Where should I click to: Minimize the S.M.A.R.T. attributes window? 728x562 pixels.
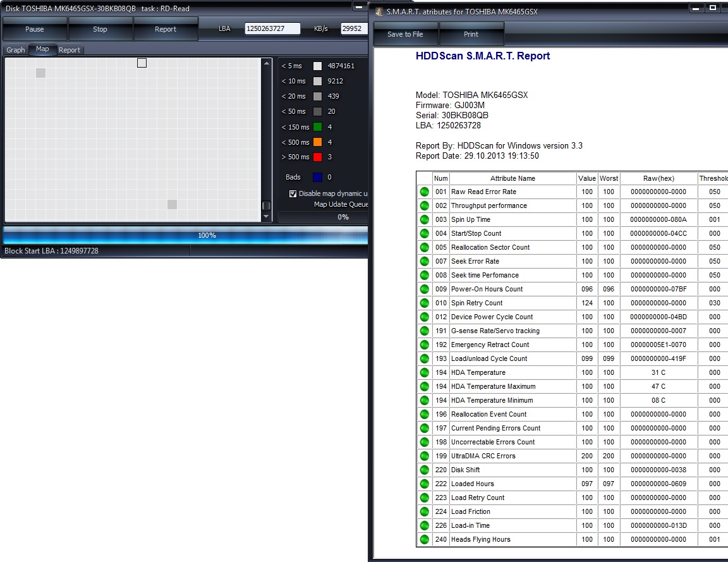pyautogui.click(x=696, y=8)
